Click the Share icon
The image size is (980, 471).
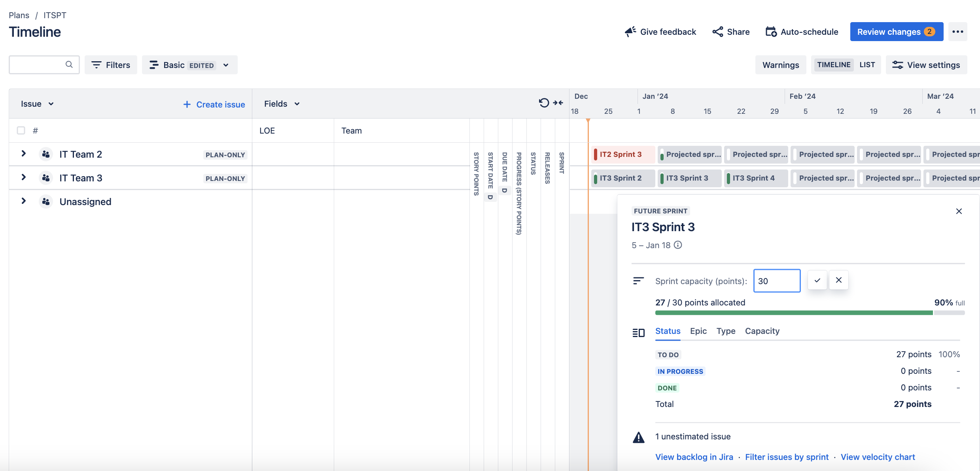[717, 32]
